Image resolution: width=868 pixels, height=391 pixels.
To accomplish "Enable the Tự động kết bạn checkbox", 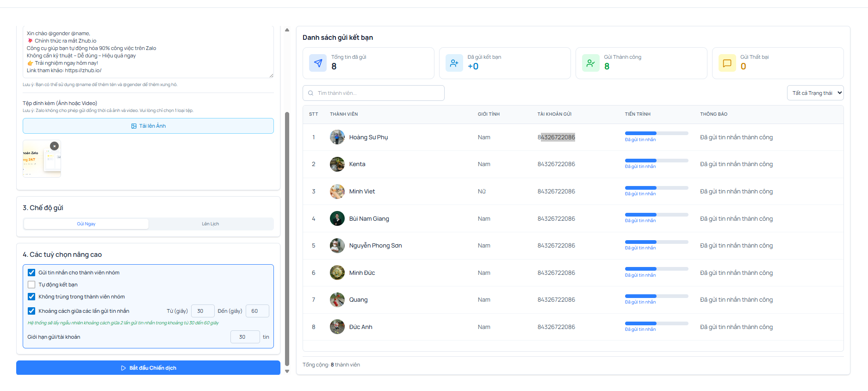I will (31, 285).
